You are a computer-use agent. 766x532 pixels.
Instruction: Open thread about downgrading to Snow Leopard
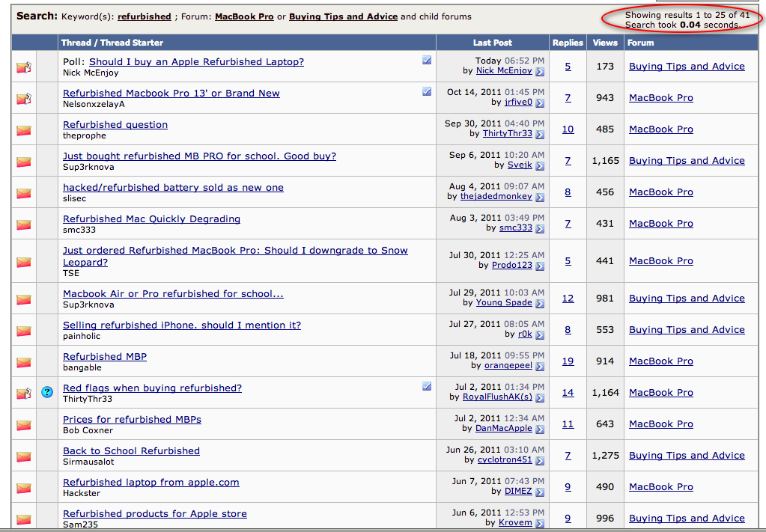point(235,256)
